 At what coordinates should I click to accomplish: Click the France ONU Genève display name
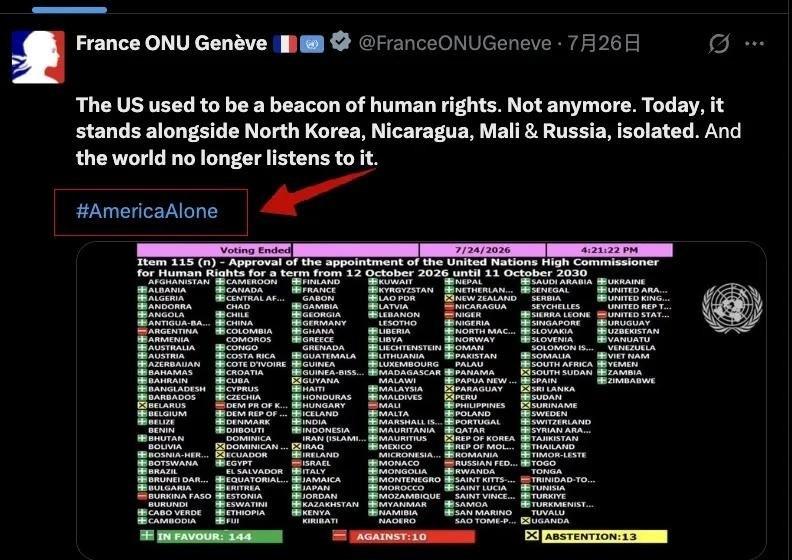pos(171,43)
